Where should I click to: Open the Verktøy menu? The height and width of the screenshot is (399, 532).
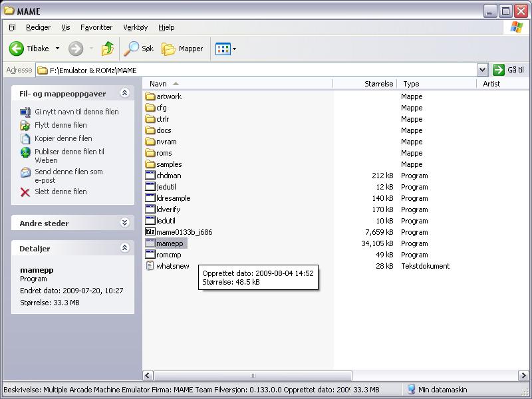click(x=136, y=27)
